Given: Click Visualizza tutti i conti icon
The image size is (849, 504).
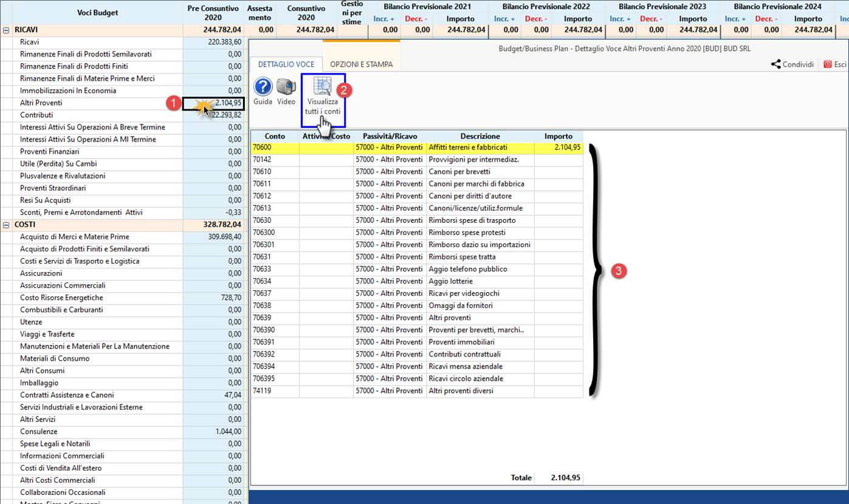Looking at the screenshot, I should click(x=322, y=88).
